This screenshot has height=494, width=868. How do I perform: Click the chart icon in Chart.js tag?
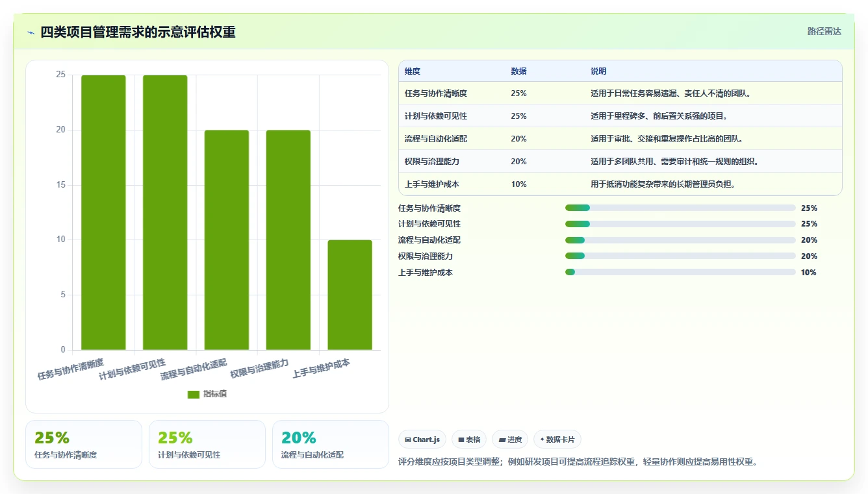tap(408, 439)
